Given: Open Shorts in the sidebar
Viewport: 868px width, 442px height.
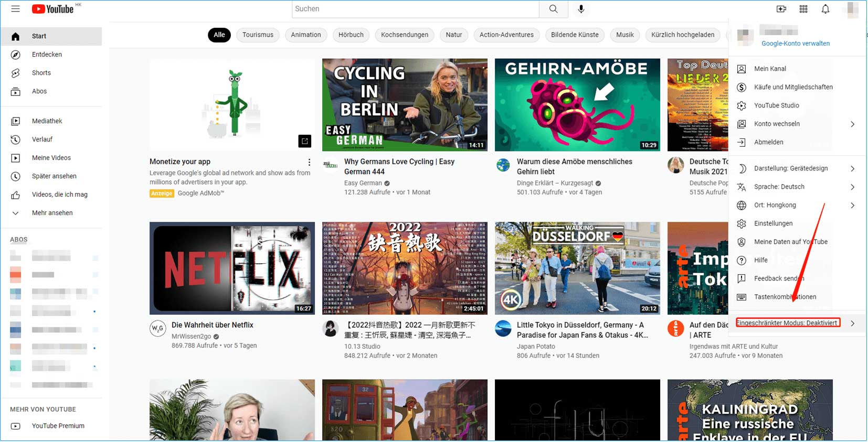Looking at the screenshot, I should 51,73.
